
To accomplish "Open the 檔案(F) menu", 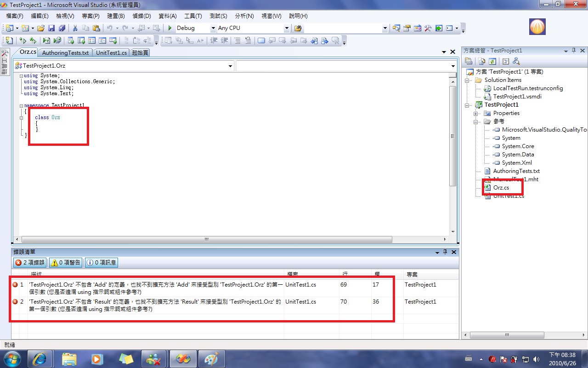I will coord(15,16).
